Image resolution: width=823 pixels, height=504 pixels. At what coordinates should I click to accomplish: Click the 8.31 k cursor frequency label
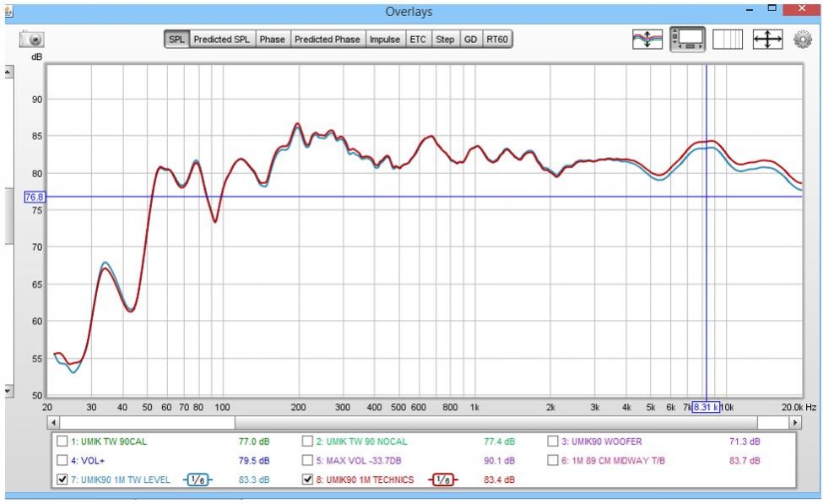click(706, 407)
